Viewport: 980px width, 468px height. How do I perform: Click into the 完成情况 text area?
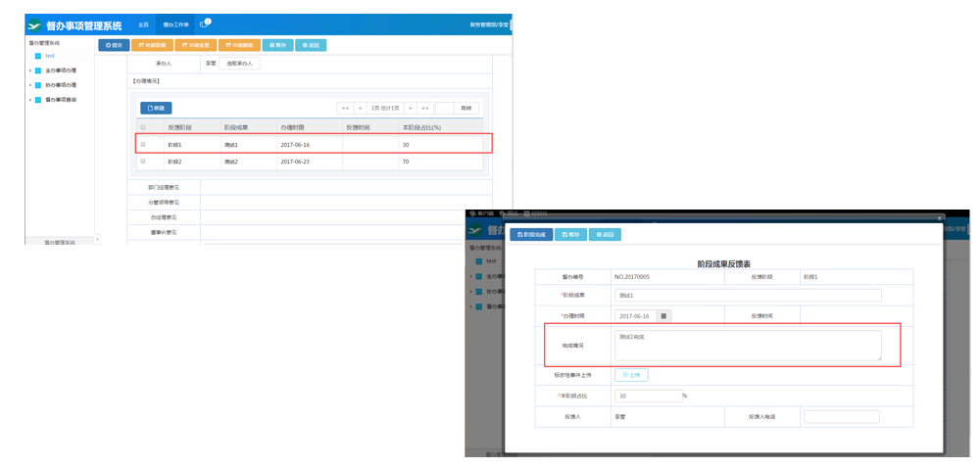coord(748,346)
